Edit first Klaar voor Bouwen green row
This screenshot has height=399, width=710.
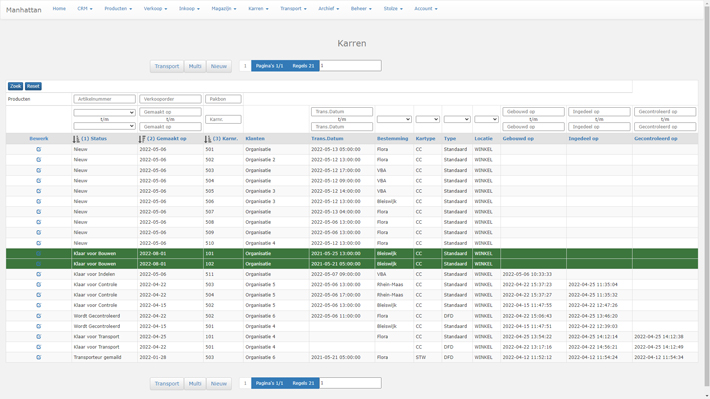(38, 254)
